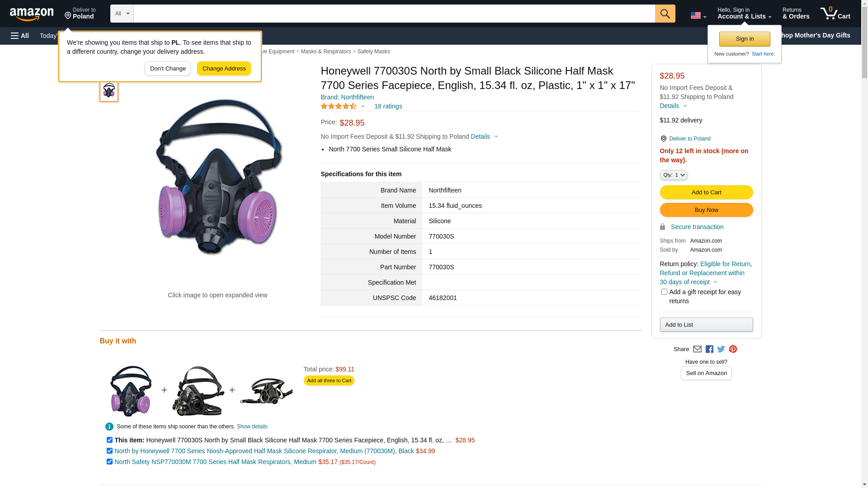Open the All hamburger menu
Viewport: 868px width, 488px height.
click(20, 36)
